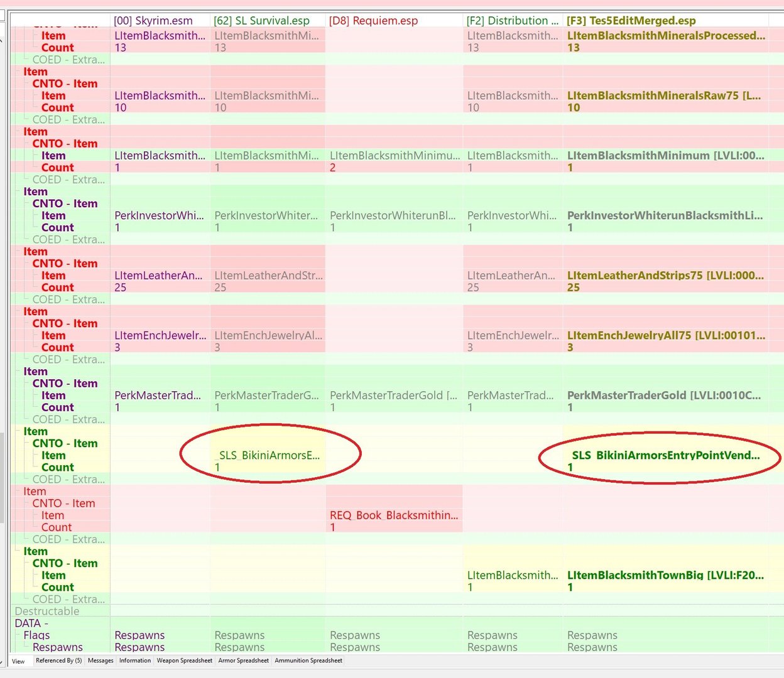Select the _SLS_BikiniArmorsE cell in SL Survival column
This screenshot has width=784, height=678.
click(268, 455)
